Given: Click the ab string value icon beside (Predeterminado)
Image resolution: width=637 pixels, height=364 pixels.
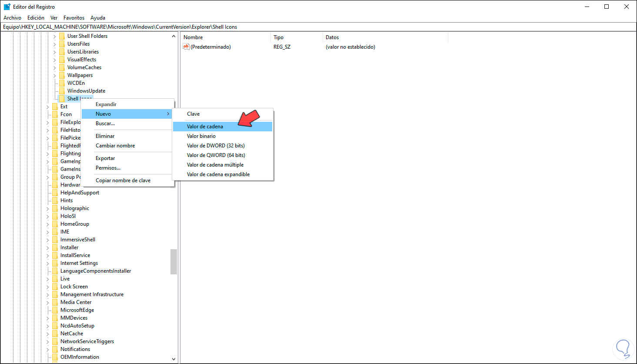Looking at the screenshot, I should click(187, 47).
